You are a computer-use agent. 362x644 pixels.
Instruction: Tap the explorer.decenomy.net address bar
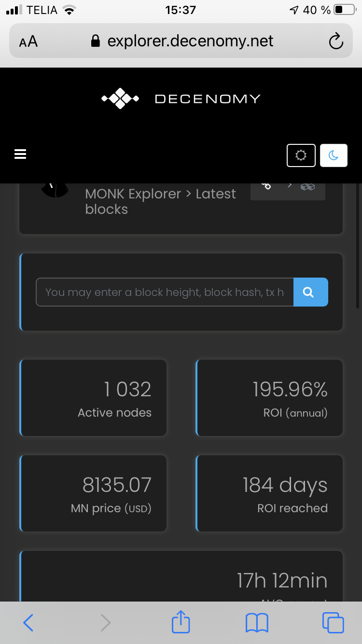click(181, 42)
